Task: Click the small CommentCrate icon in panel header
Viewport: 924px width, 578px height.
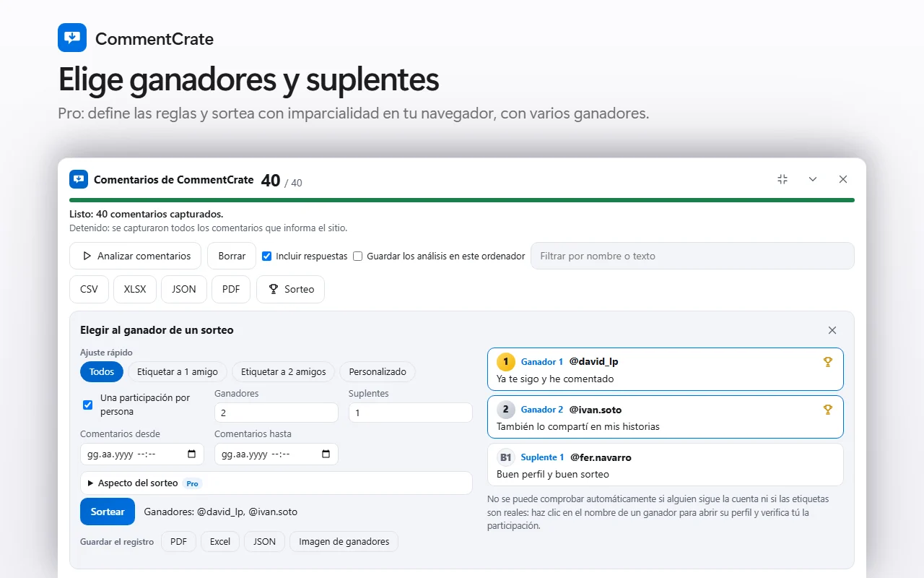Action: [x=78, y=179]
